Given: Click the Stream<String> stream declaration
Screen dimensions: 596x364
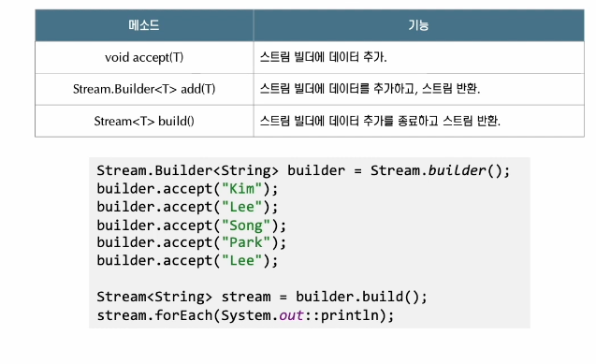Looking at the screenshot, I should pos(183,297).
